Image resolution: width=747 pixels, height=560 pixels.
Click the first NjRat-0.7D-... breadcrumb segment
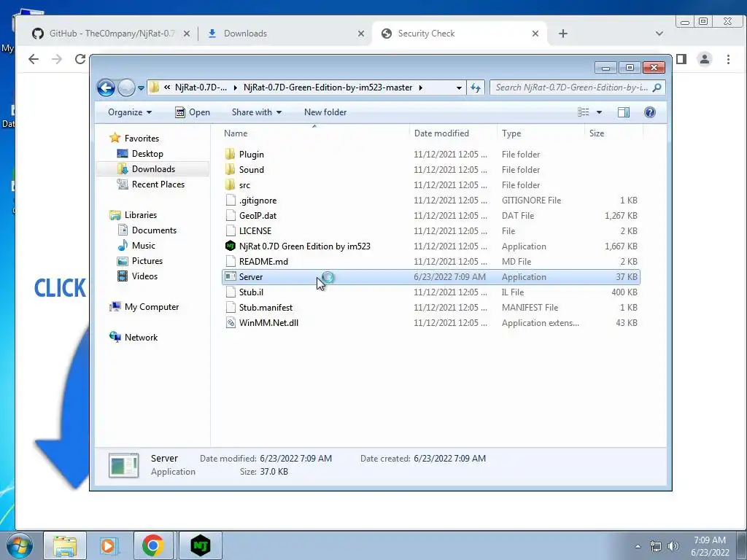pos(201,87)
